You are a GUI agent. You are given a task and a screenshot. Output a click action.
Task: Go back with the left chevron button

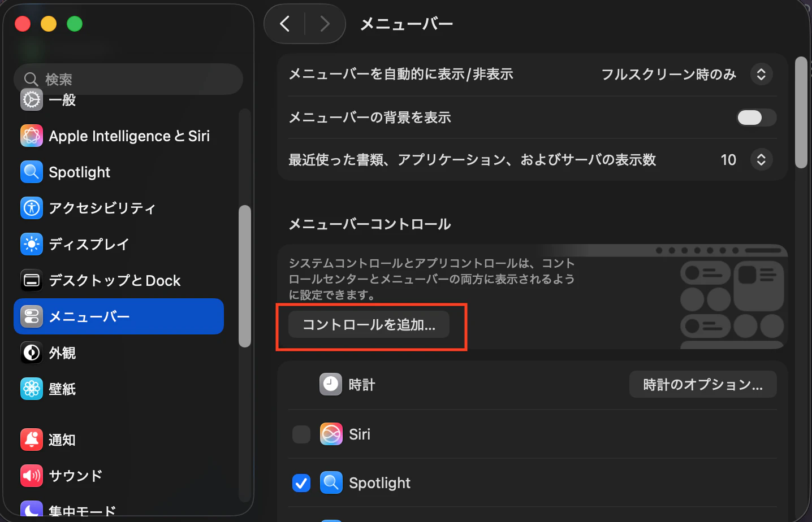coord(285,24)
